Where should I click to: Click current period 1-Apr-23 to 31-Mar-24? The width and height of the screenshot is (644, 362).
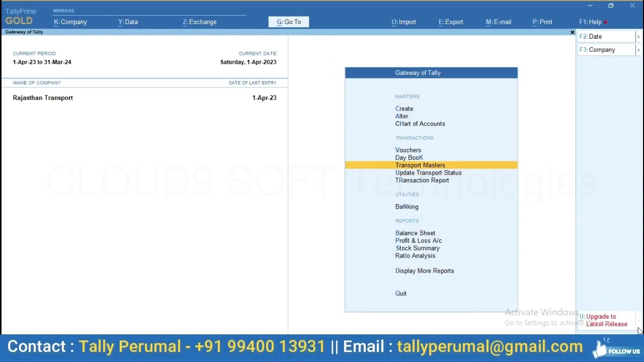42,62
